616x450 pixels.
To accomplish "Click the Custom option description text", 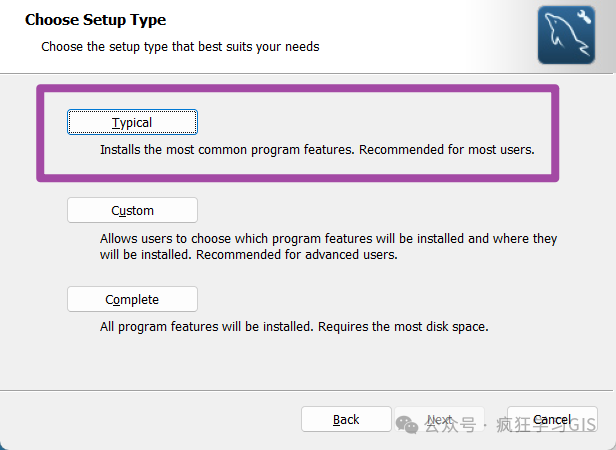I will 328,246.
